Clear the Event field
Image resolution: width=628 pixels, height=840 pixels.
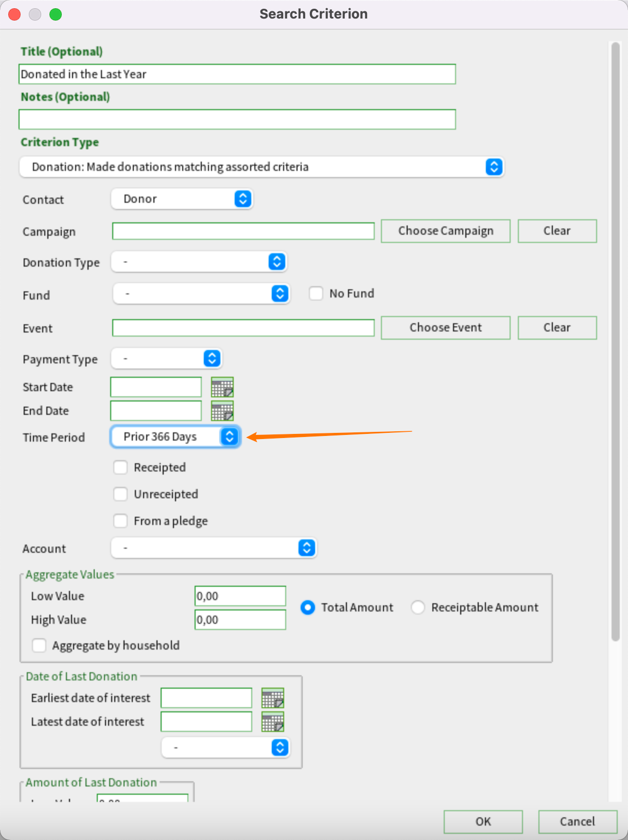pos(557,328)
